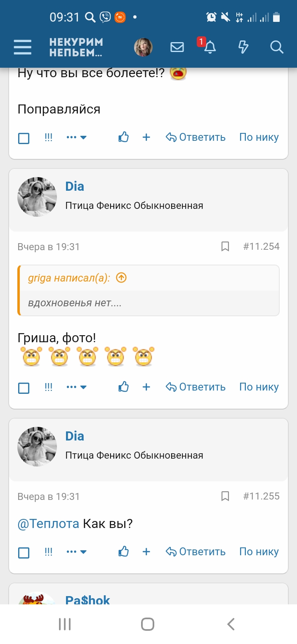Jump to griga's quoted original post

[121, 278]
